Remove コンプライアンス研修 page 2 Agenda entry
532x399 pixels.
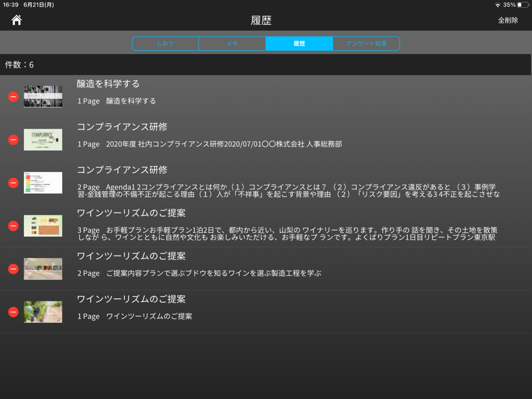click(x=13, y=183)
